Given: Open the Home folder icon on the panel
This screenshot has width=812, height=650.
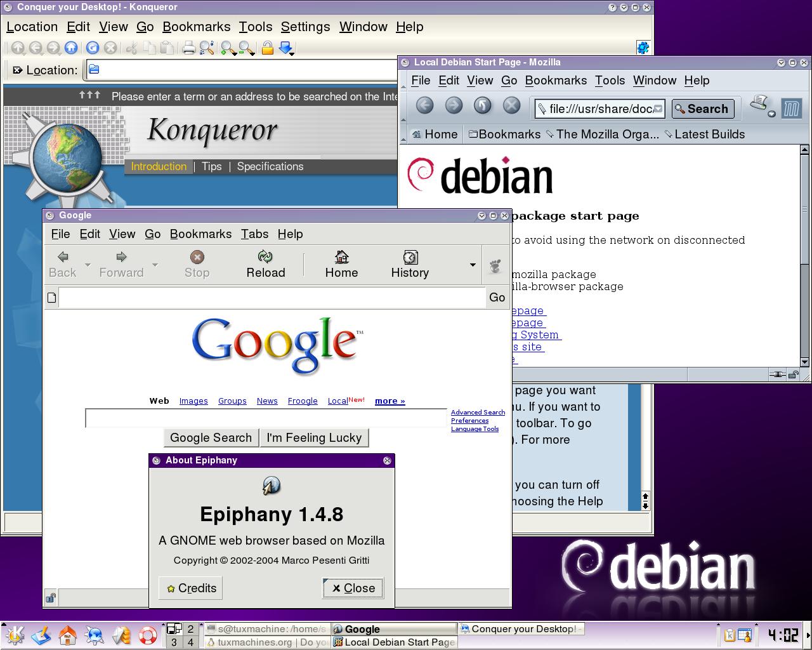Looking at the screenshot, I should pos(68,635).
